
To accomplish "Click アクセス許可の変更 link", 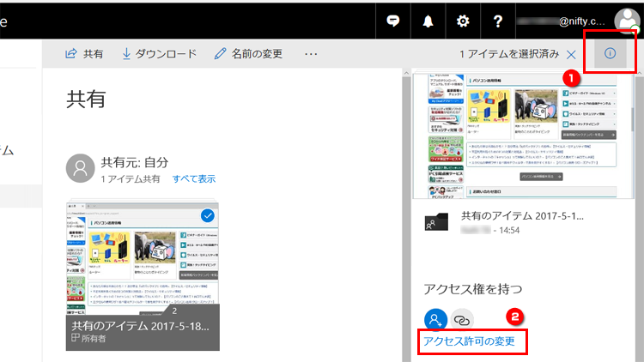I will [469, 341].
